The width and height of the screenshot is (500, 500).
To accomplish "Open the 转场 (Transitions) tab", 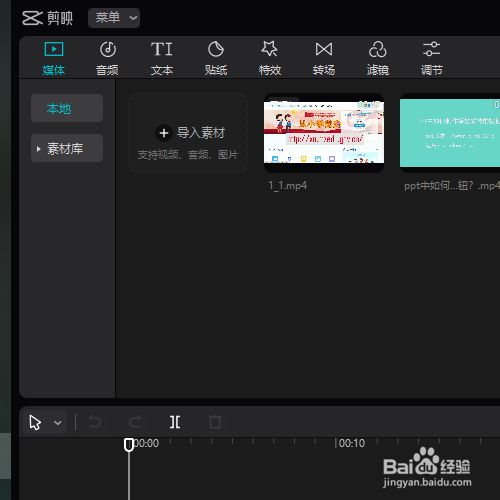I will click(324, 58).
